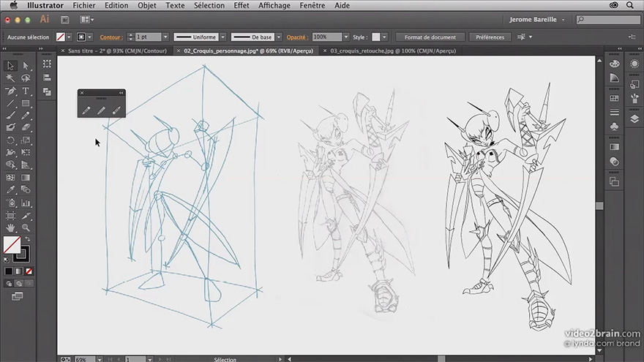Select the Type tool
The width and height of the screenshot is (644, 362).
tap(26, 91)
